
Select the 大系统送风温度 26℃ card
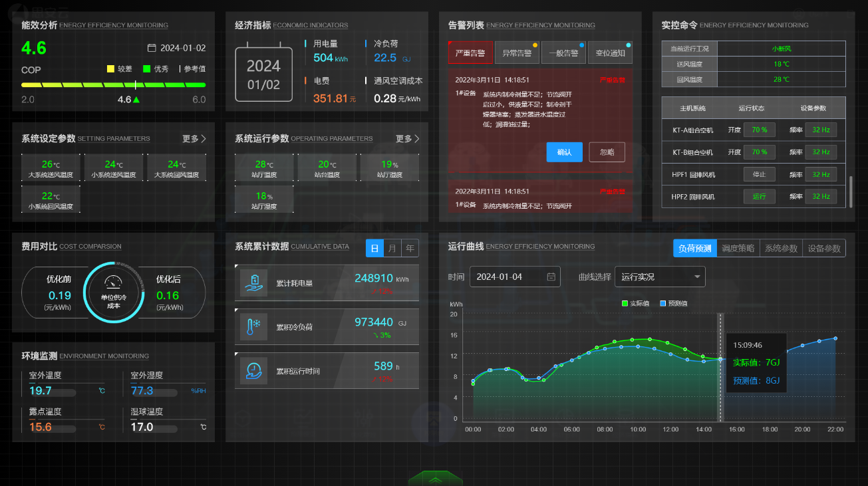point(51,168)
